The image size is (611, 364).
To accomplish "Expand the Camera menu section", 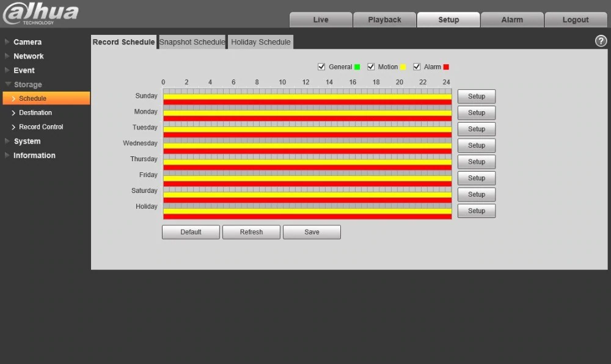I will 27,42.
